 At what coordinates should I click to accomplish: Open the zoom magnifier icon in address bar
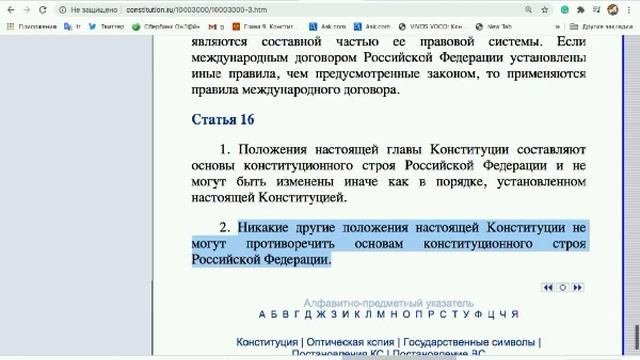tap(529, 10)
